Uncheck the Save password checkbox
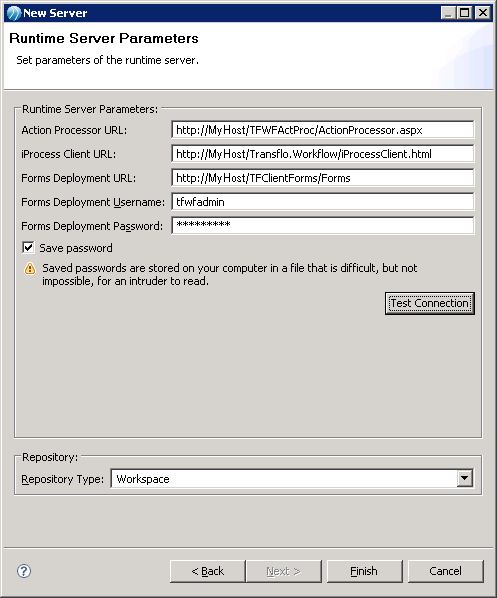The width and height of the screenshot is (497, 598). pyautogui.click(x=28, y=248)
